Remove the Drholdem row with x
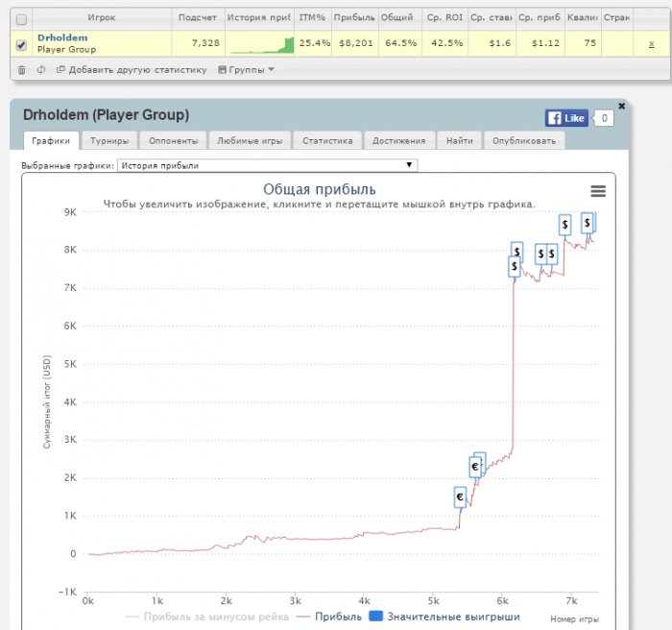Screen dimensions: 672x630 651,43
